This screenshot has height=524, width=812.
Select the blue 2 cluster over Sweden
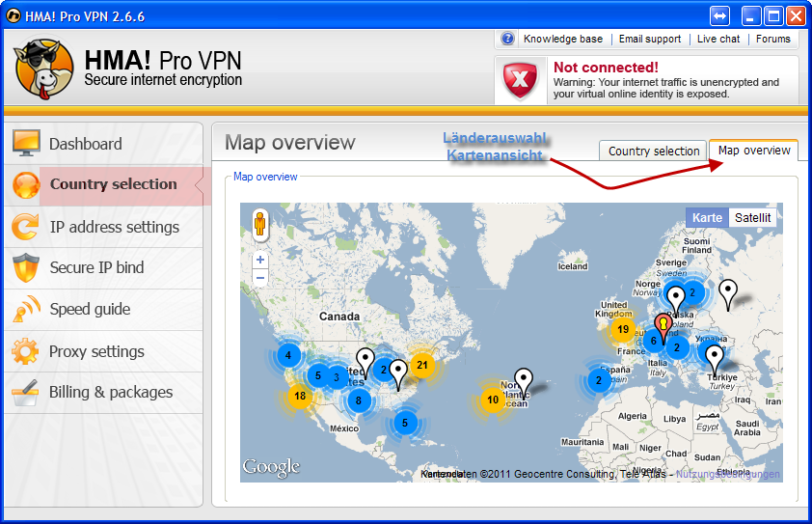click(692, 292)
